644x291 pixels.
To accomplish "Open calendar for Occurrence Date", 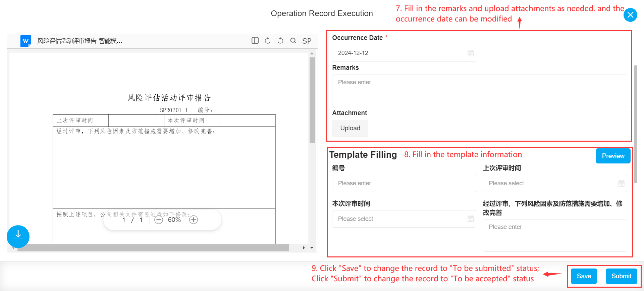I will coord(471,53).
